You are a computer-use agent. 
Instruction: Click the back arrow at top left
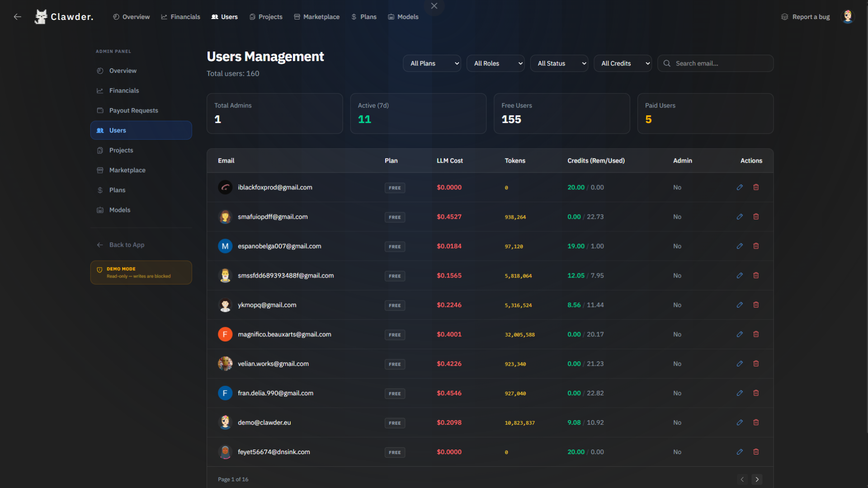point(18,17)
